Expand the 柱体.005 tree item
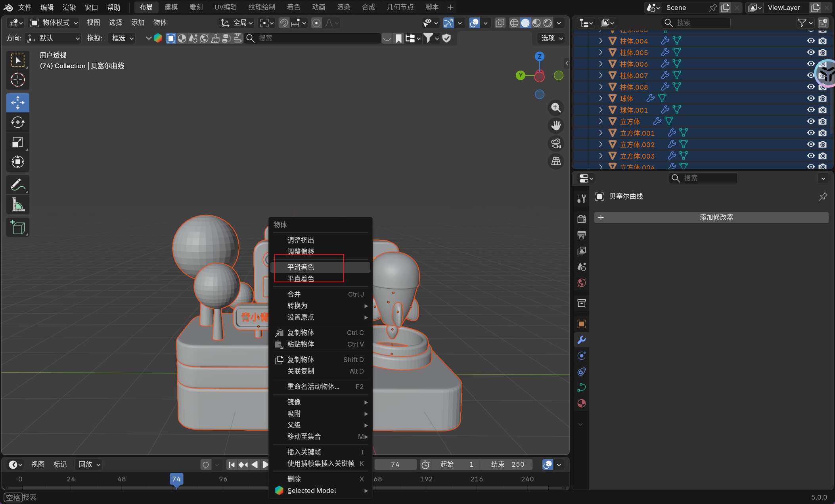This screenshot has width=835, height=504. [601, 52]
